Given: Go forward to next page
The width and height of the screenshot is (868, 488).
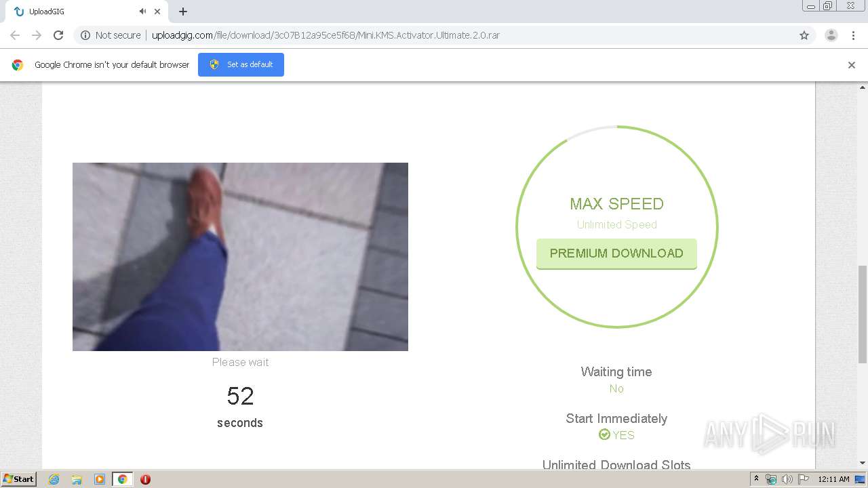Looking at the screenshot, I should [x=37, y=35].
